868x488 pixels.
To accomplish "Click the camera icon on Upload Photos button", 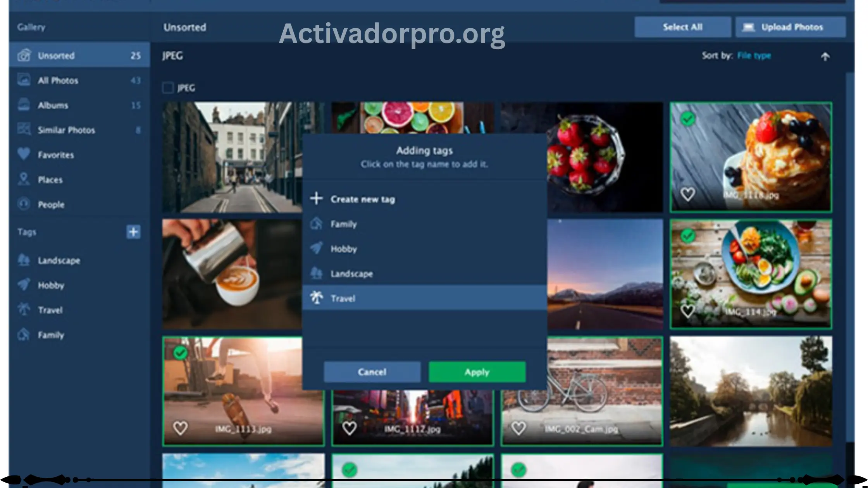I will [x=748, y=27].
